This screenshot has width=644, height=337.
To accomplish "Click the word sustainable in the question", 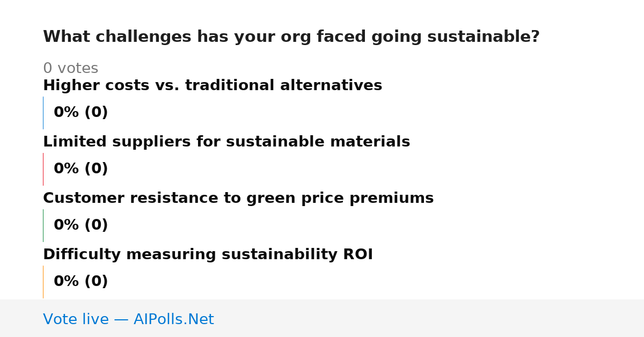I will point(483,37).
